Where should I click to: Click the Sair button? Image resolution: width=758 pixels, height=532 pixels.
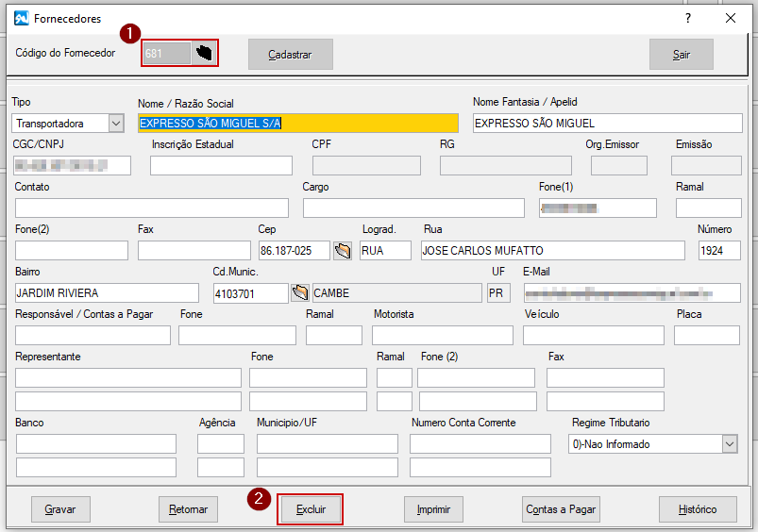pos(682,54)
